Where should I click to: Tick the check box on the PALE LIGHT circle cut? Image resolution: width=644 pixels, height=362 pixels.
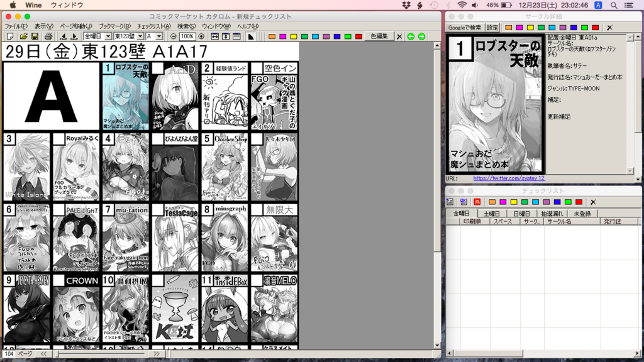coord(59,210)
